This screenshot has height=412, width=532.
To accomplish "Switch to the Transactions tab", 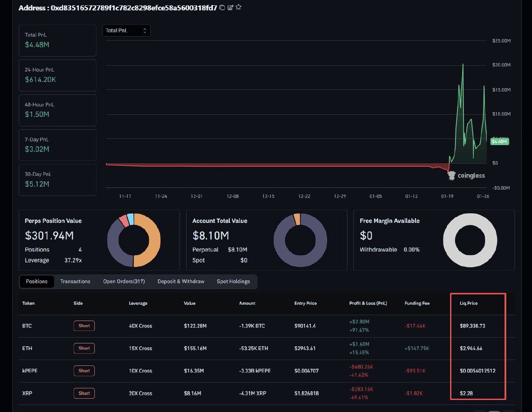I will tap(75, 281).
